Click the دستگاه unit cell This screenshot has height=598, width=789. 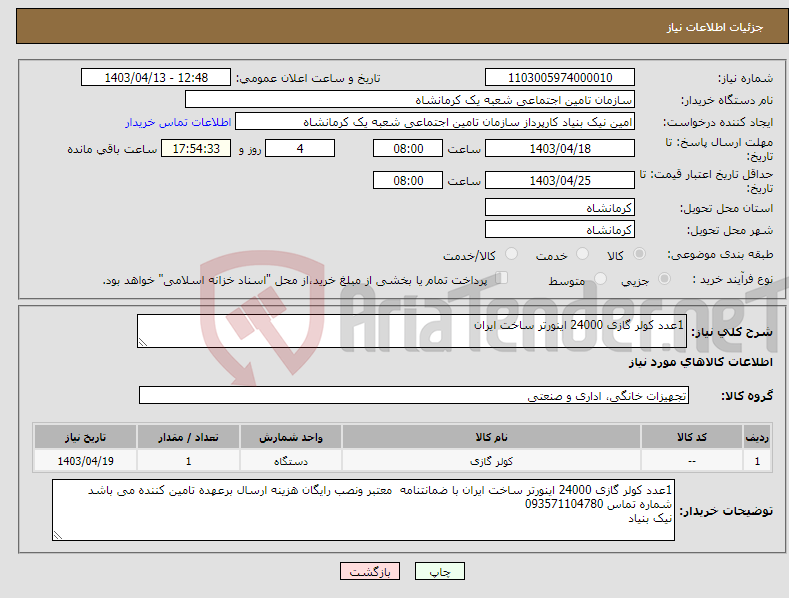pyautogui.click(x=291, y=461)
